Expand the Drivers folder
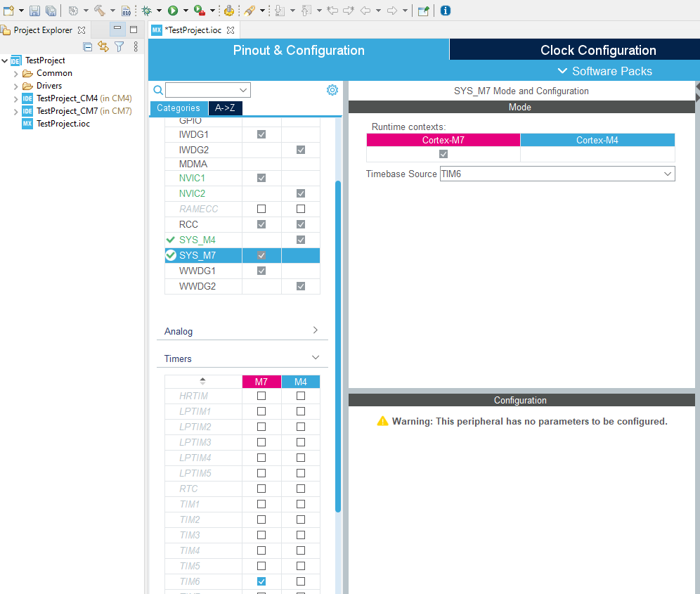 [15, 86]
